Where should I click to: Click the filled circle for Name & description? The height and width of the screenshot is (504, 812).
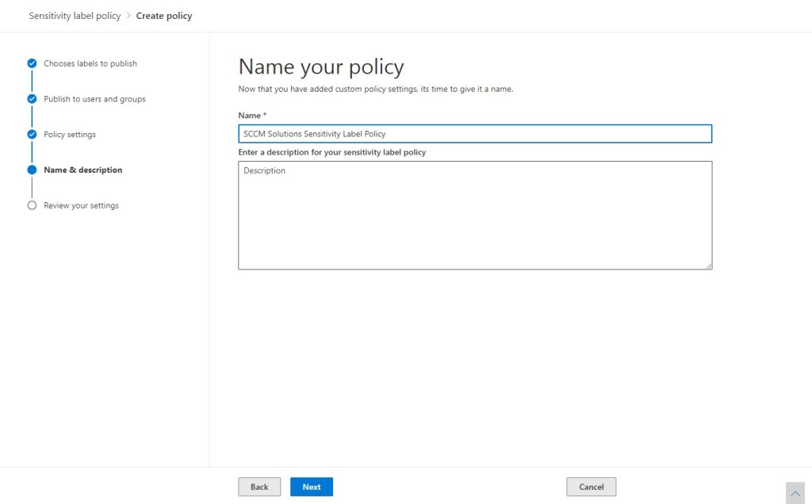(x=32, y=170)
